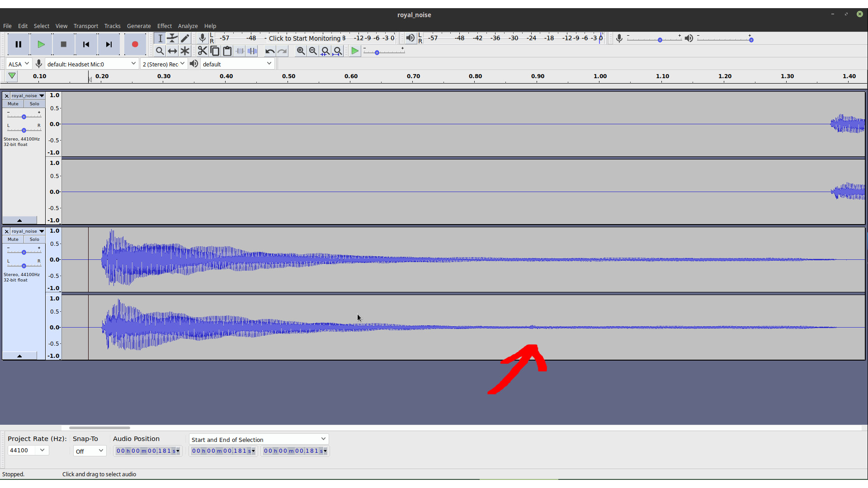Switch to the Zoom tool

[160, 51]
